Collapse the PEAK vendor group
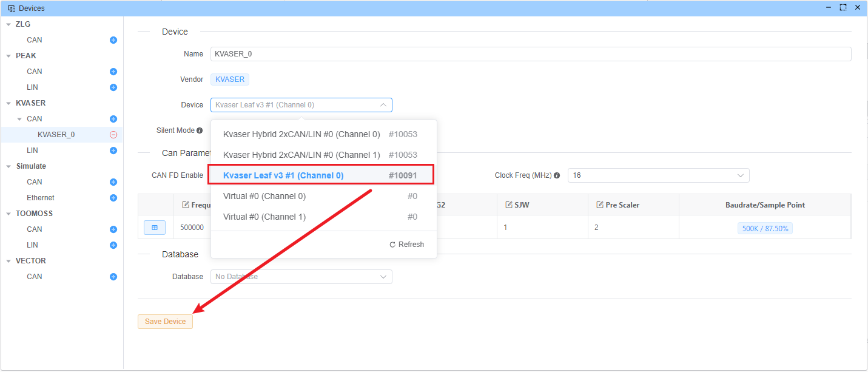This screenshot has width=868, height=372. click(x=8, y=56)
